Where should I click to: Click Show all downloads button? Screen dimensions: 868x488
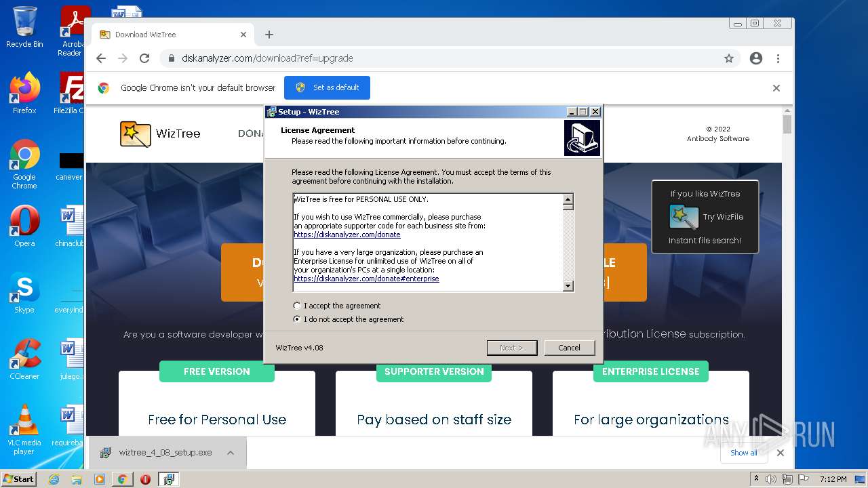pos(743,453)
